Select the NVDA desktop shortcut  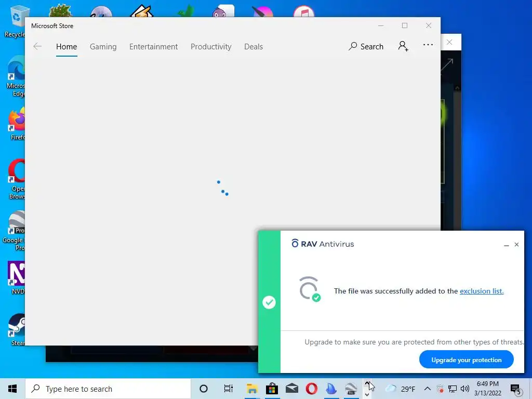point(17,277)
